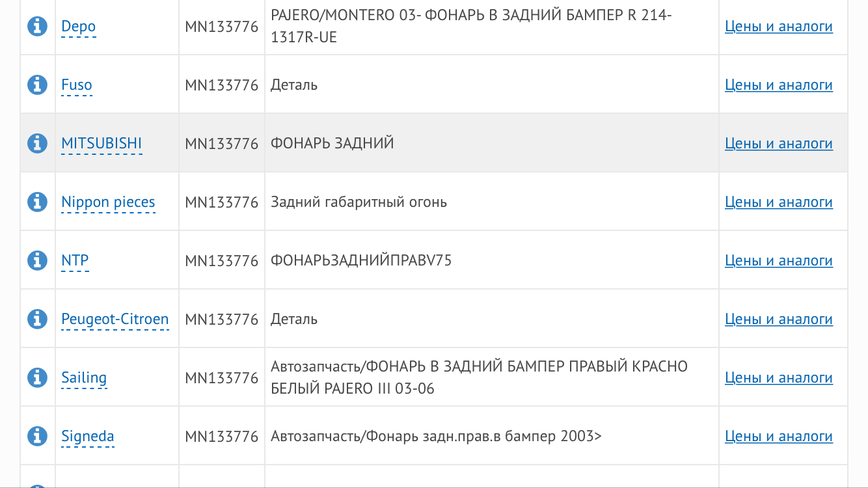Click the "ФОНАРЬ ЗАДНИЙ" description cell

click(332, 144)
